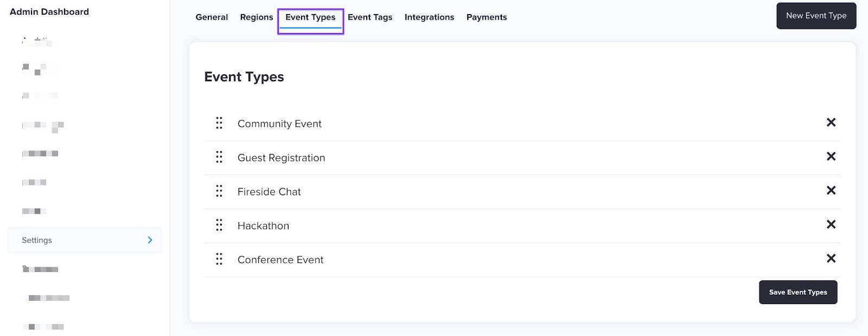Remove the Conference Event type
This screenshot has width=868, height=336.
[x=831, y=259]
